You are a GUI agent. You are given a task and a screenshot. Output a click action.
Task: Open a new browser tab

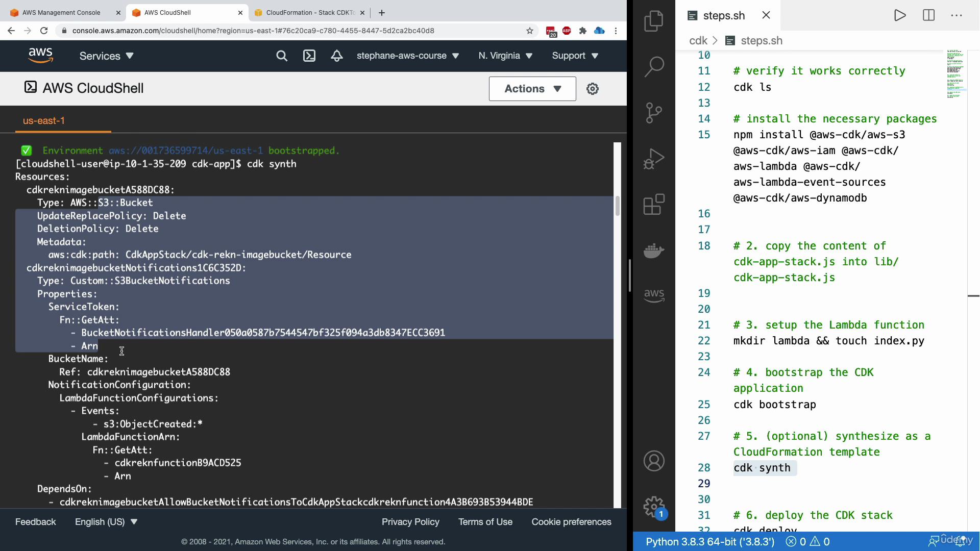[382, 13]
